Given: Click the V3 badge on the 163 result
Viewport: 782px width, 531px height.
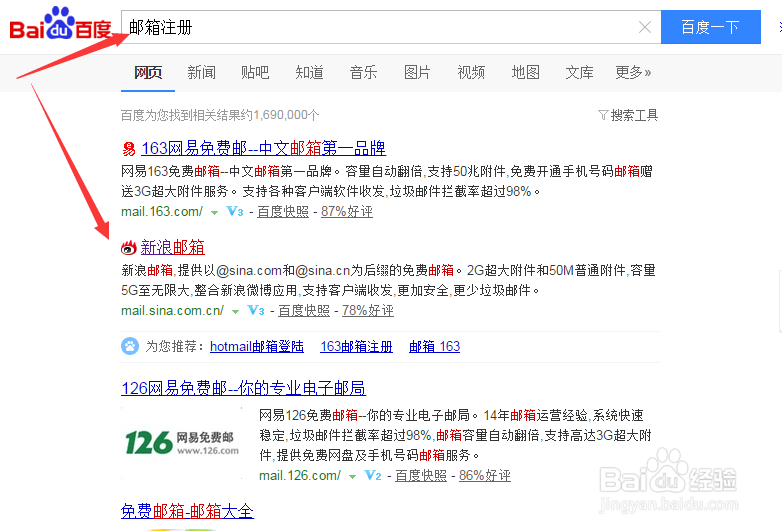Looking at the screenshot, I should (234, 211).
